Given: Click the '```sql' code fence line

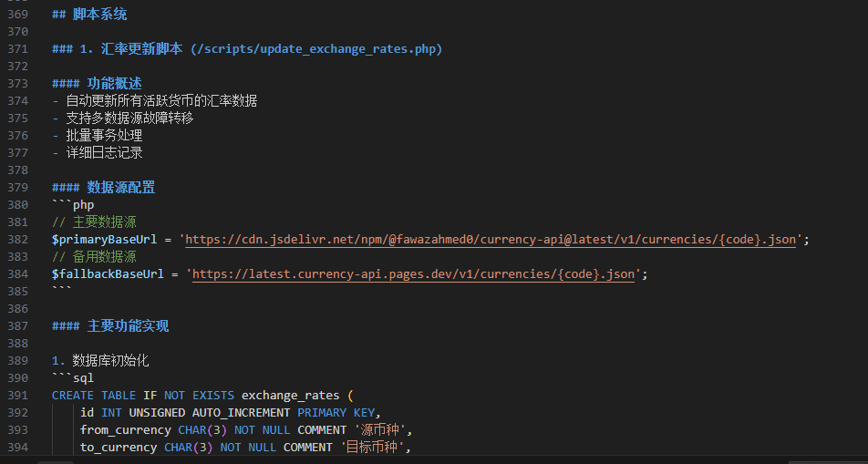Looking at the screenshot, I should (x=73, y=378).
